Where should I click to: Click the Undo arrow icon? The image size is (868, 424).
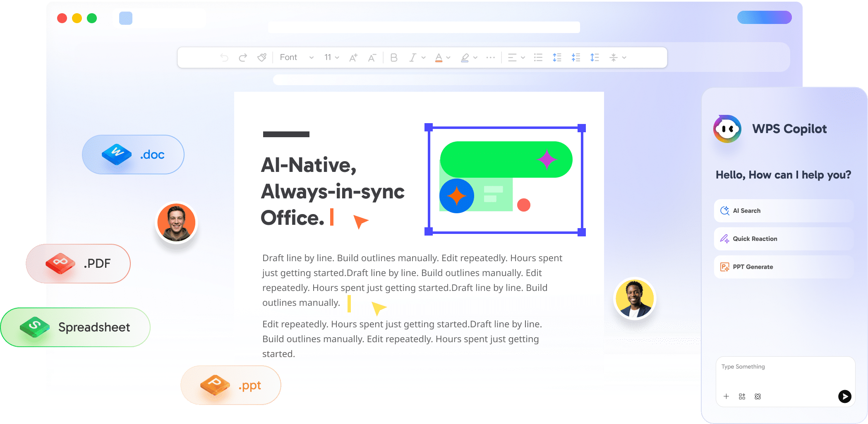(x=223, y=57)
